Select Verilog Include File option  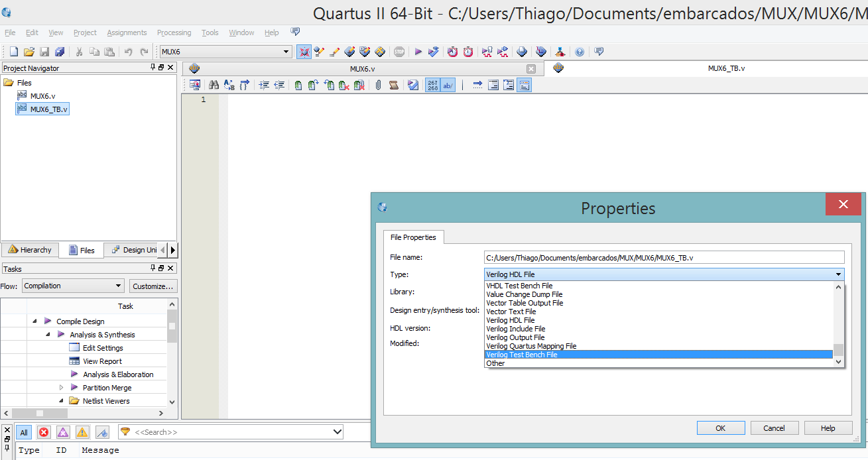click(658, 329)
